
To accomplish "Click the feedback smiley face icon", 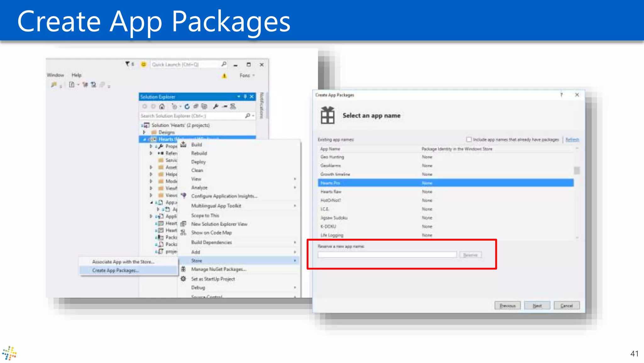I will click(143, 64).
